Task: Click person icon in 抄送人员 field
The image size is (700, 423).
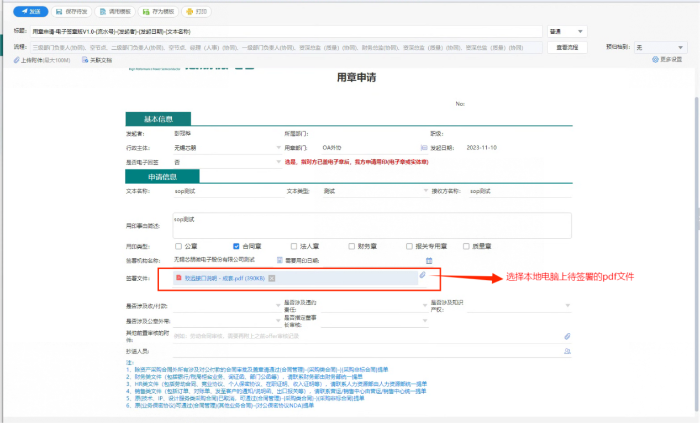Action: [x=568, y=352]
